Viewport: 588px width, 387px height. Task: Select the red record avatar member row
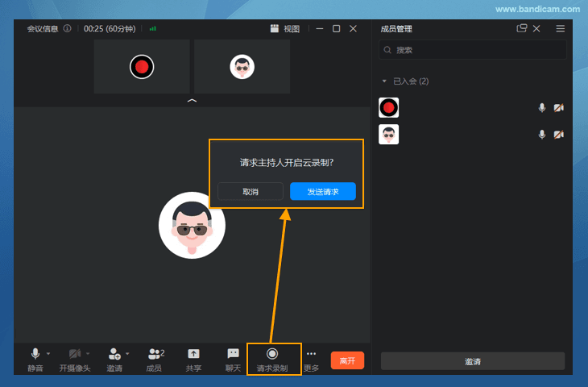coord(473,108)
